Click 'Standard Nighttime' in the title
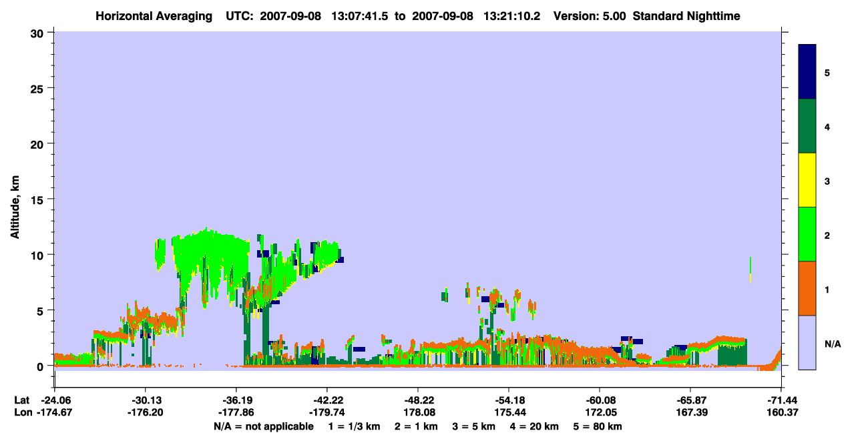Viewport: 868px width, 445px height. pyautogui.click(x=686, y=16)
